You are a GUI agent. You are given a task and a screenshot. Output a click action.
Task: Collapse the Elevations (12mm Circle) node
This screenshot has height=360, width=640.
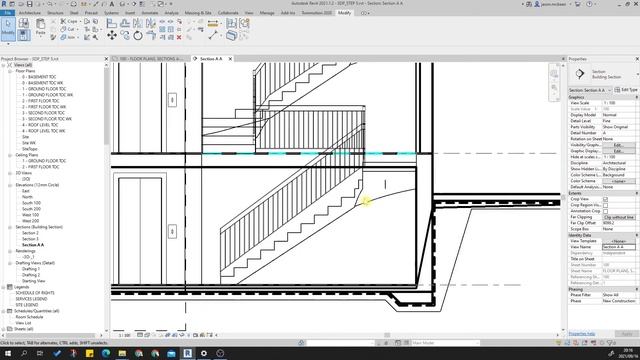click(x=10, y=185)
